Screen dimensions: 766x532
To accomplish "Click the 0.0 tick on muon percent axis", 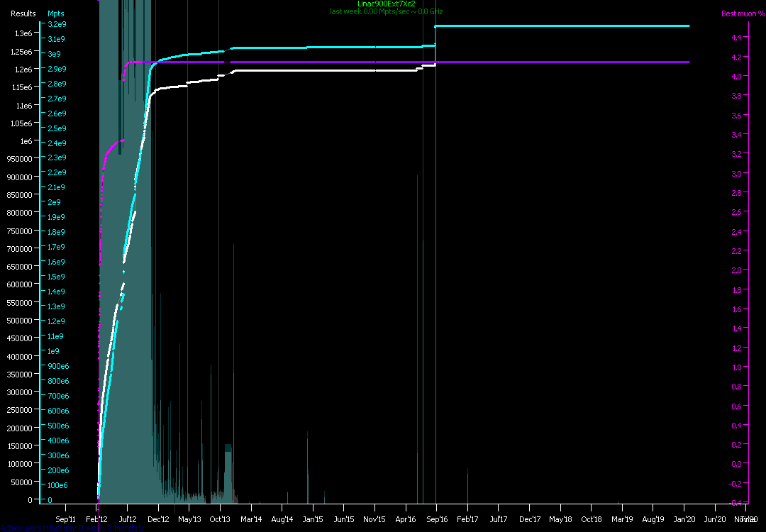I will click(x=736, y=464).
